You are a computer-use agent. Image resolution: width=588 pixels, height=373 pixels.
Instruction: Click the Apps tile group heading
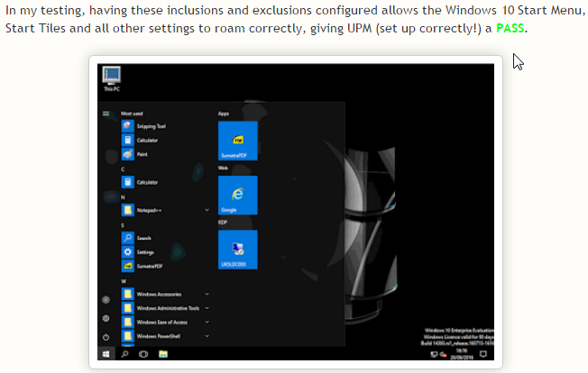point(224,114)
